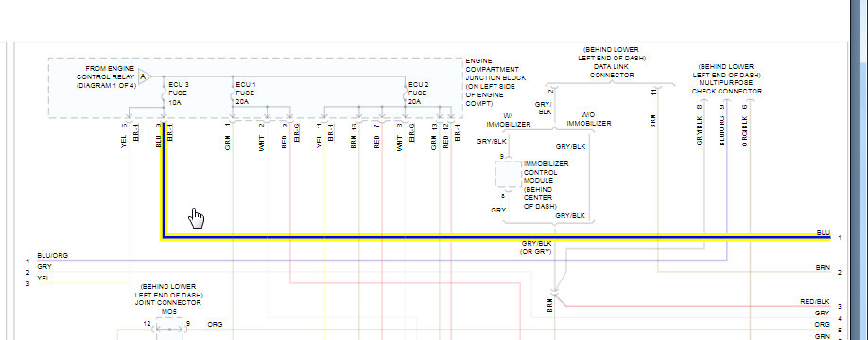The width and height of the screenshot is (868, 340).
Task: Click the JOINT CONNECTOR M05 title text
Action: click(x=169, y=299)
